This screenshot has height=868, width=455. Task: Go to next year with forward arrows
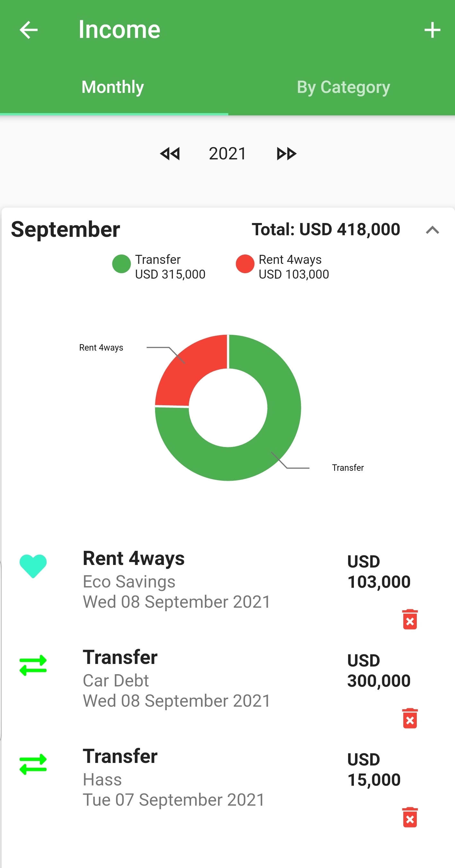tap(286, 154)
